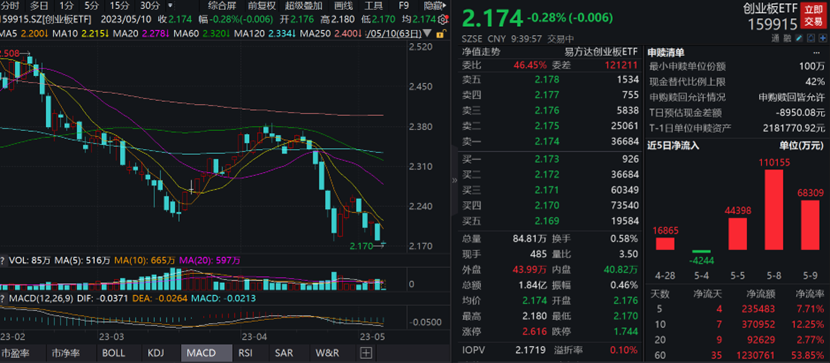Click the 前复权 toolbar button
830x363 pixels.
point(261,6)
